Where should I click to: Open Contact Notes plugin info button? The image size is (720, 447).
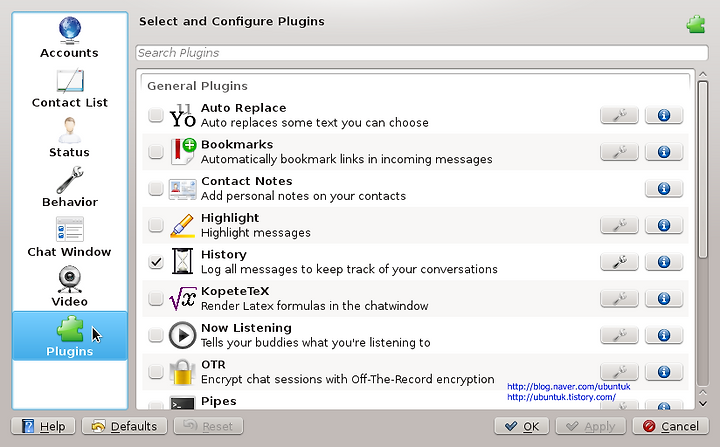click(x=664, y=188)
